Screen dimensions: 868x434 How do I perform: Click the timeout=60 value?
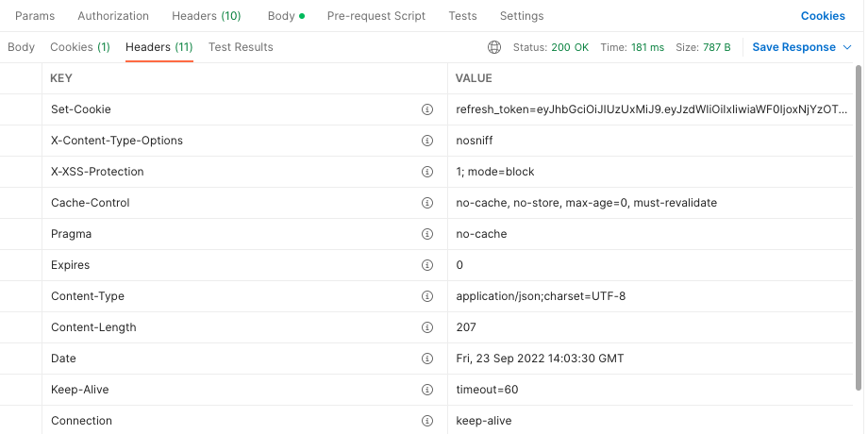click(487, 390)
